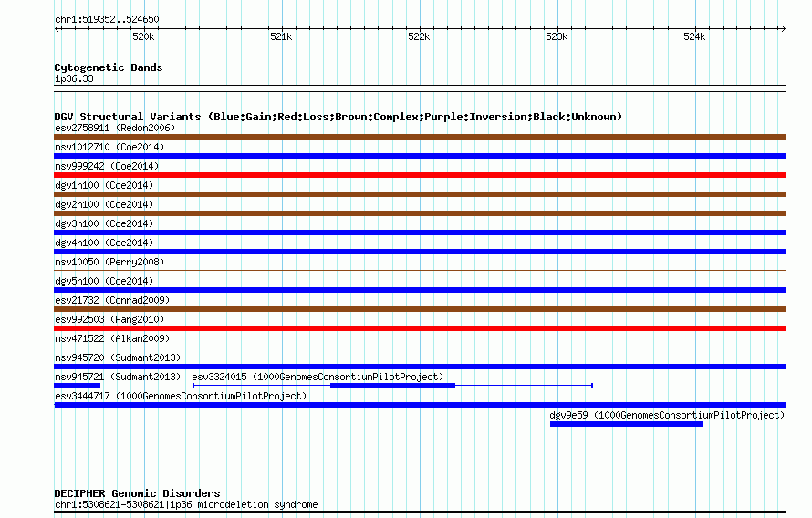Open the esv3444717 variant label
The height and width of the screenshot is (518, 812).
[x=181, y=396]
